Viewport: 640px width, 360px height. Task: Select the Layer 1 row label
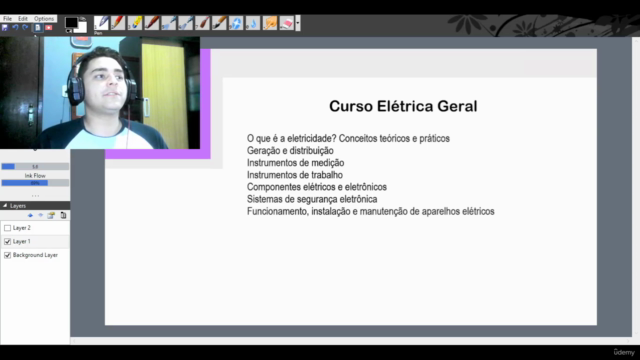[x=22, y=241]
